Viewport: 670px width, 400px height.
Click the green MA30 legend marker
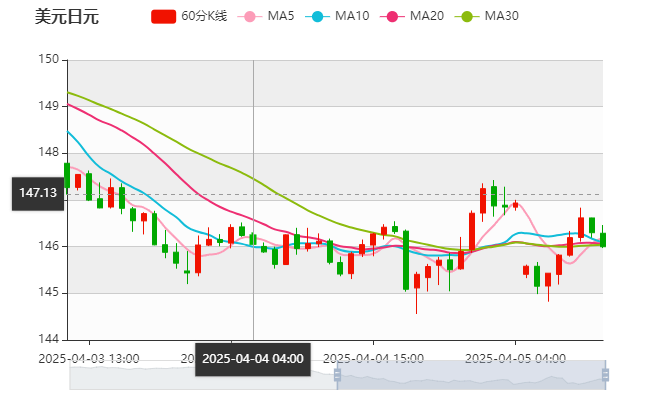click(467, 16)
